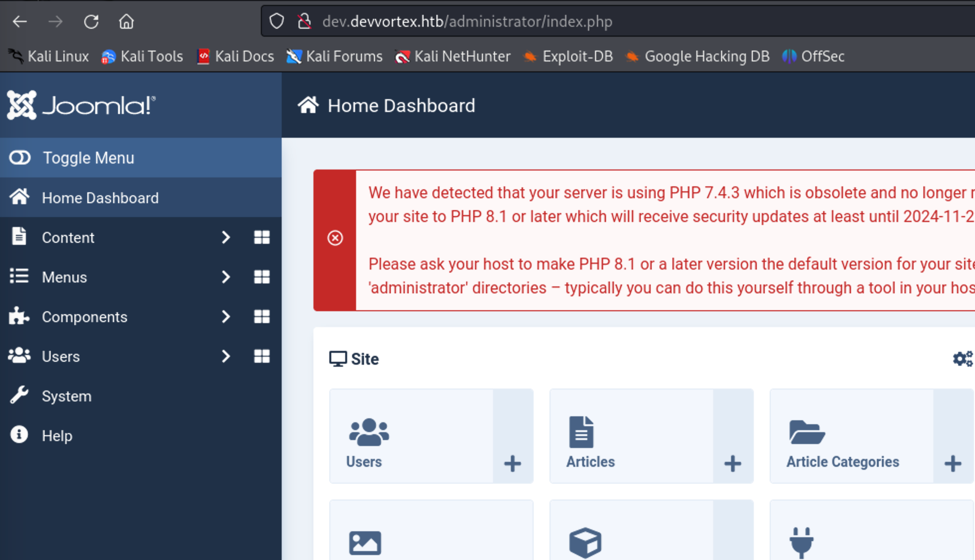
Task: Open the Menus dashboard grid icon
Action: coord(262,277)
